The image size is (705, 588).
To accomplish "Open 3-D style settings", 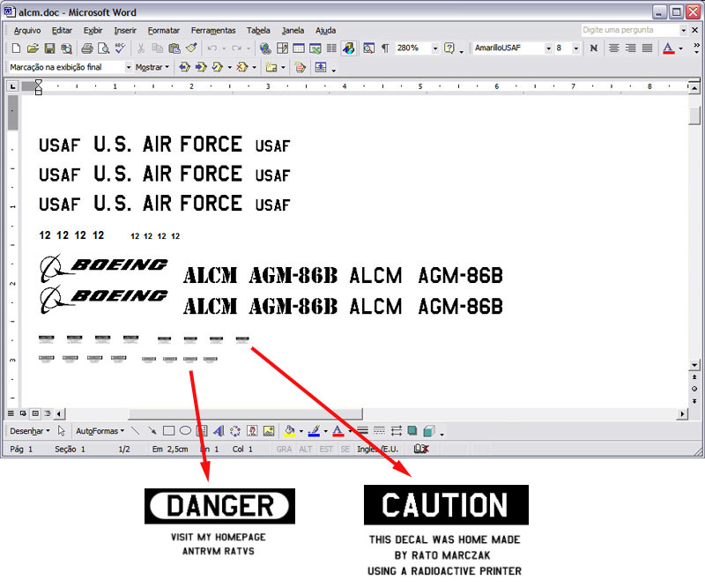I will 429,431.
